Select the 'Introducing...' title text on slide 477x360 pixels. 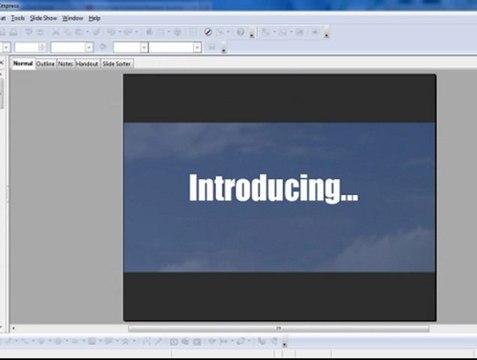click(274, 188)
